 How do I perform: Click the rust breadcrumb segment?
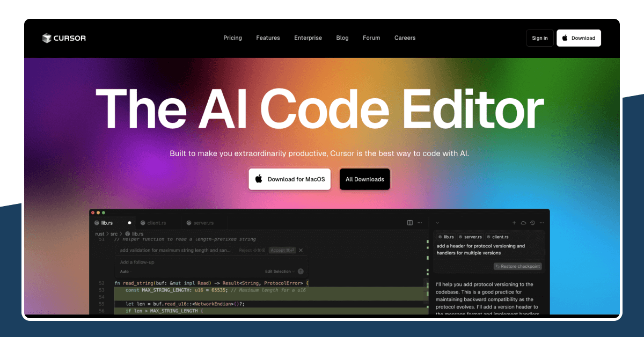coord(100,234)
